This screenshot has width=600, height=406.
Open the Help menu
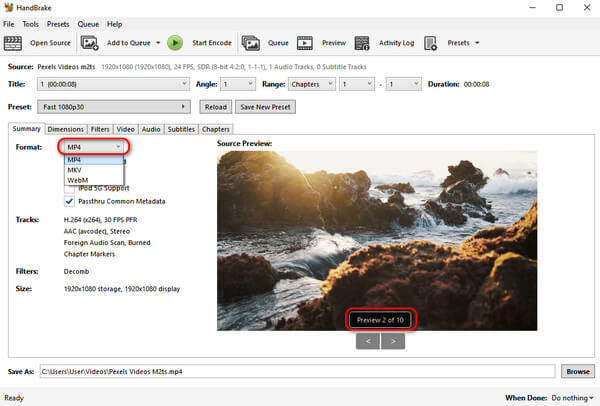tap(114, 24)
